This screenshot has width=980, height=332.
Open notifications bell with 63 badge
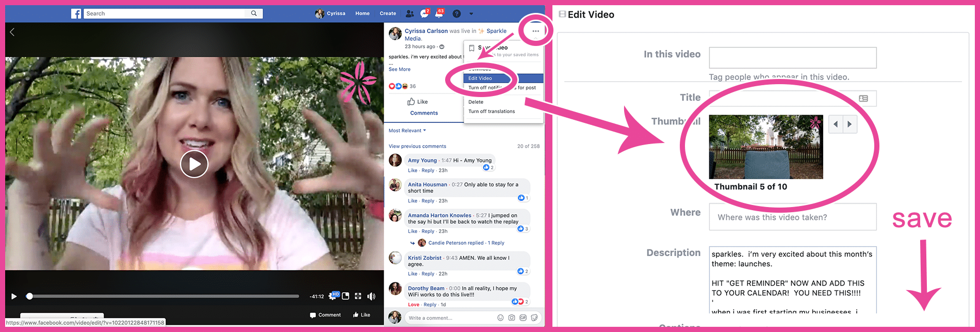pos(439,13)
